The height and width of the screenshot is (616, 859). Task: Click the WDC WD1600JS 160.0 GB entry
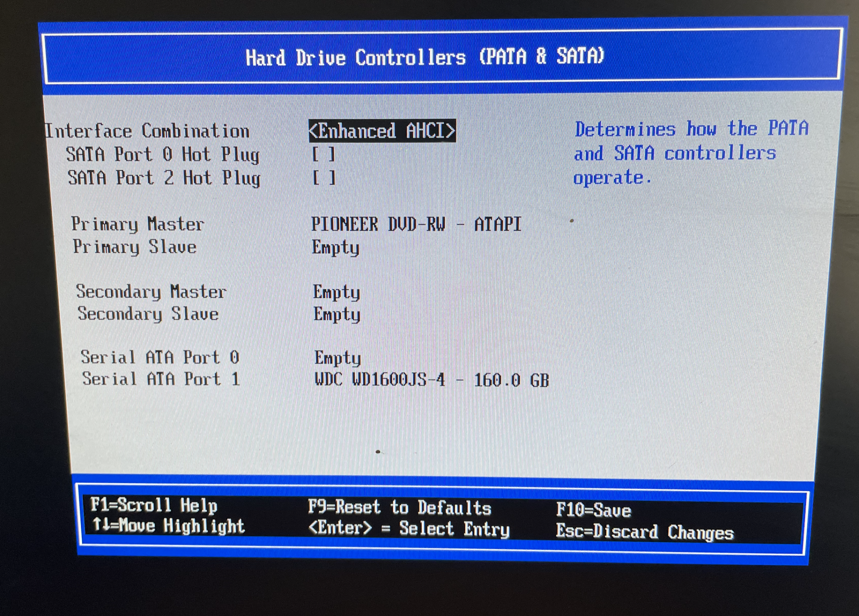tap(432, 380)
